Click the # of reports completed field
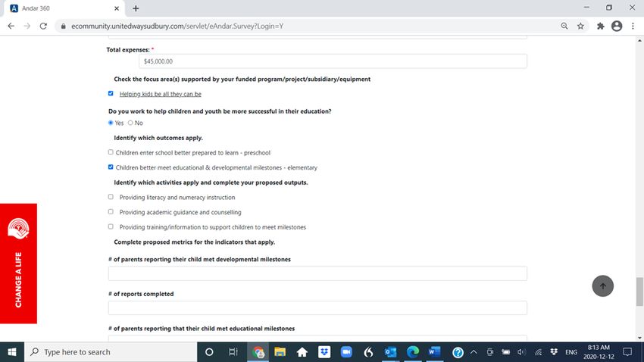Image resolution: width=644 pixels, height=362 pixels. pyautogui.click(x=317, y=307)
